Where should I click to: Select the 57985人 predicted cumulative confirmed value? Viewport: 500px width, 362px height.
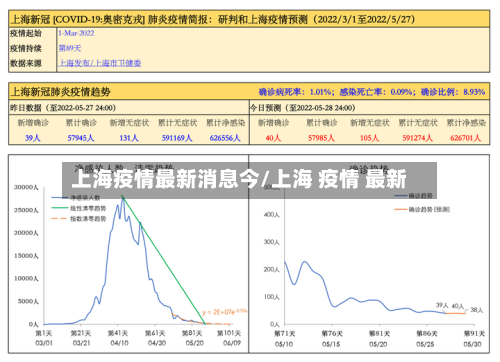[321, 138]
